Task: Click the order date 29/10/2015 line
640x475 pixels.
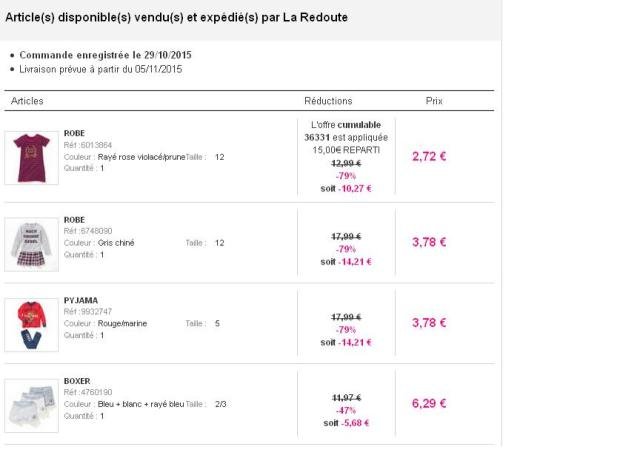Action: coord(105,54)
